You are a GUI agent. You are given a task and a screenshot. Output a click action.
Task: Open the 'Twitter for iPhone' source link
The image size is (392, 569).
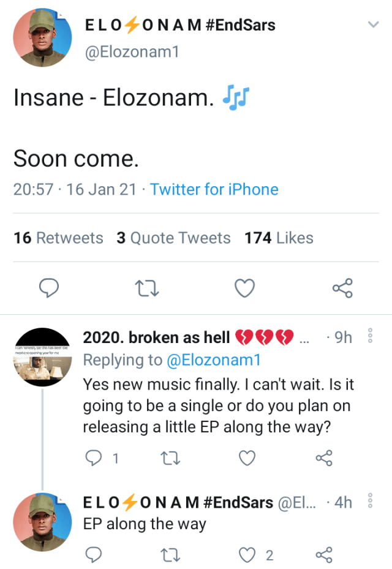(214, 190)
